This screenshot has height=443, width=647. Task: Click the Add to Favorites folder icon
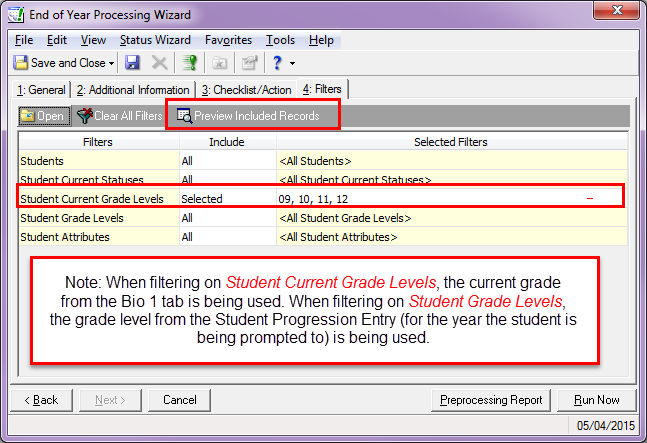(219, 63)
